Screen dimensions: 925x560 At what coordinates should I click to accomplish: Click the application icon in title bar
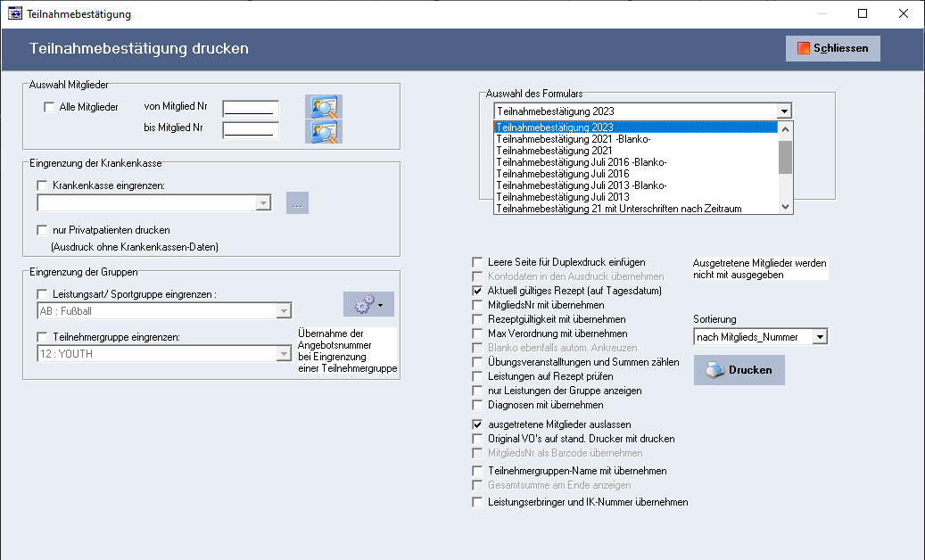pyautogui.click(x=14, y=14)
